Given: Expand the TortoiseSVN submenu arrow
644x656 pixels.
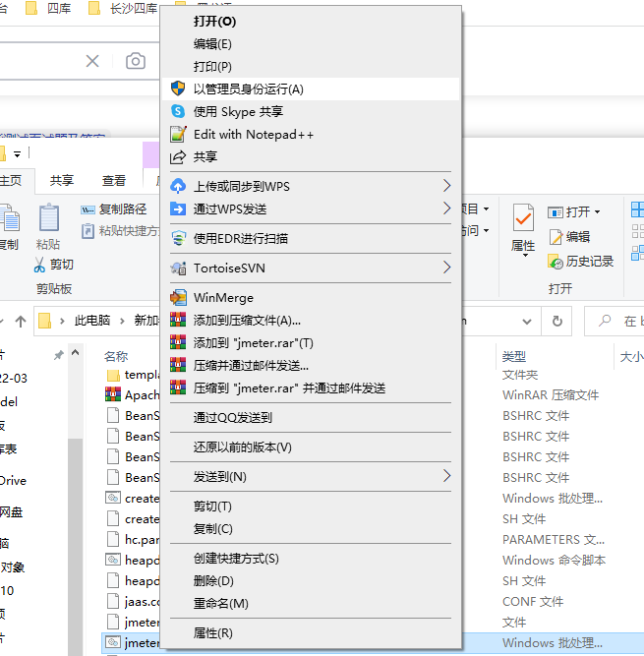Looking at the screenshot, I should (446, 268).
